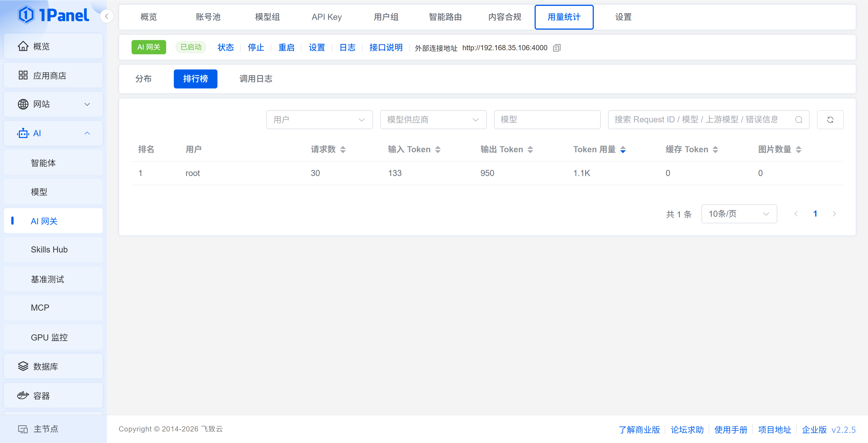The image size is (868, 443).
Task: Click the Request ID search field
Action: pyautogui.click(x=709, y=120)
